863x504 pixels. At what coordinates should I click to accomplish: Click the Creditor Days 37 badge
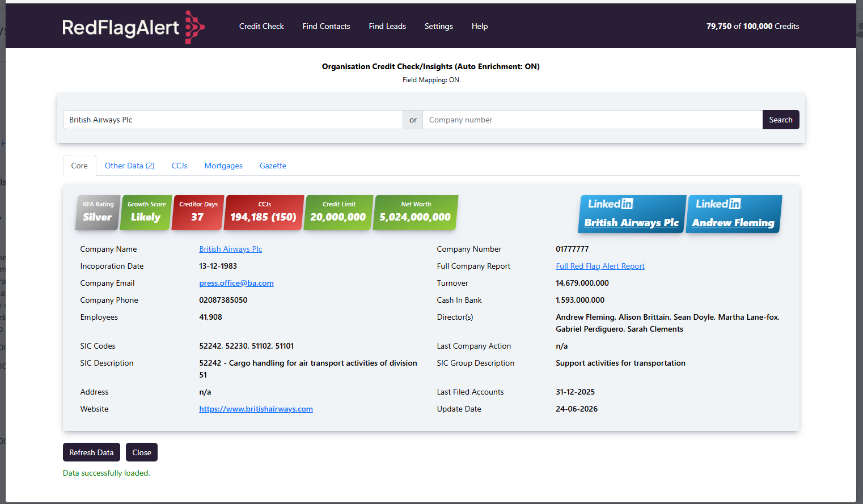click(198, 213)
